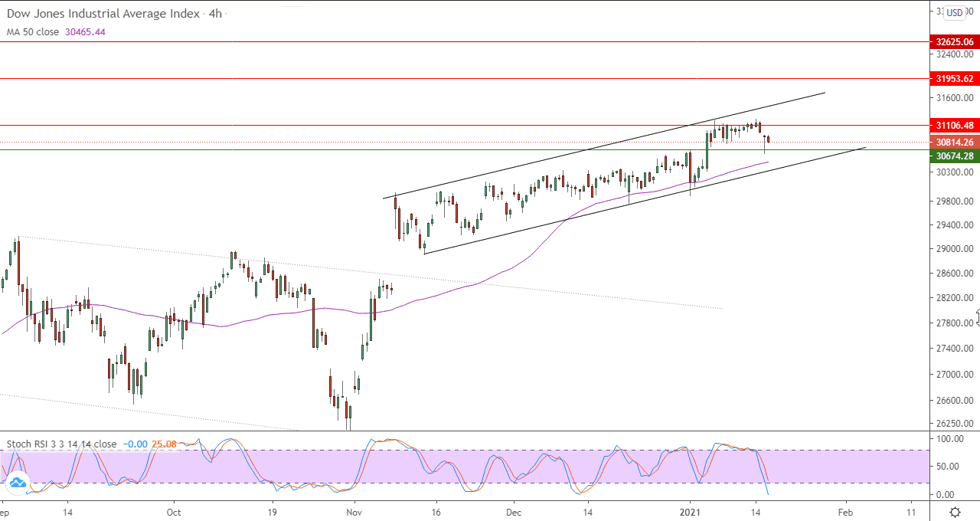The height and width of the screenshot is (521, 980).
Task: Click the 28200.00 price axis label
Action: [x=955, y=297]
